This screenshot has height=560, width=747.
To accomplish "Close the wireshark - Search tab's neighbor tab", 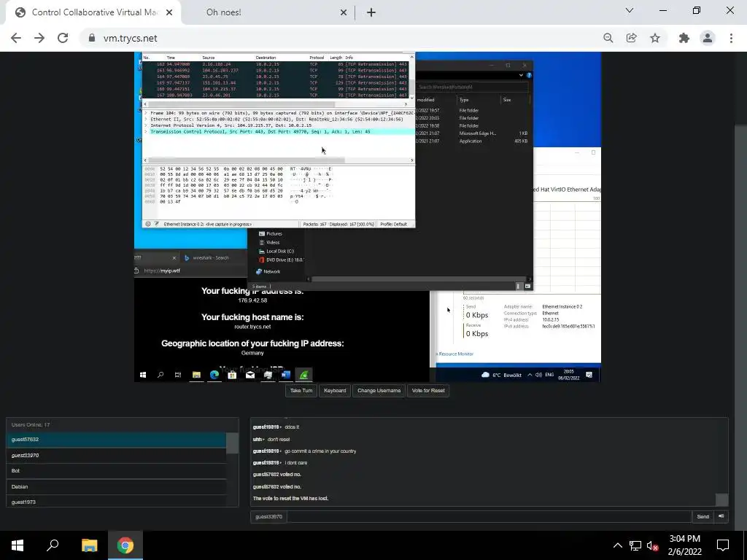I will coord(174,257).
